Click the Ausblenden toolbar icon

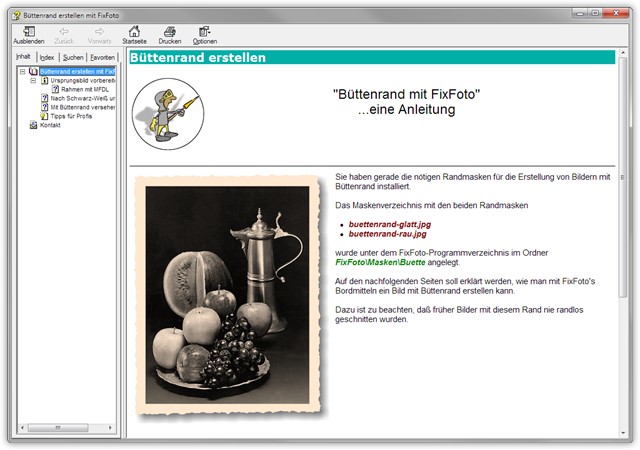[x=29, y=31]
